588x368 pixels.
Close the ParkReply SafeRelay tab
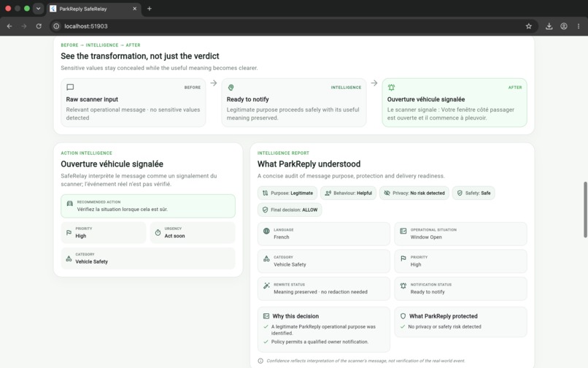tap(135, 9)
